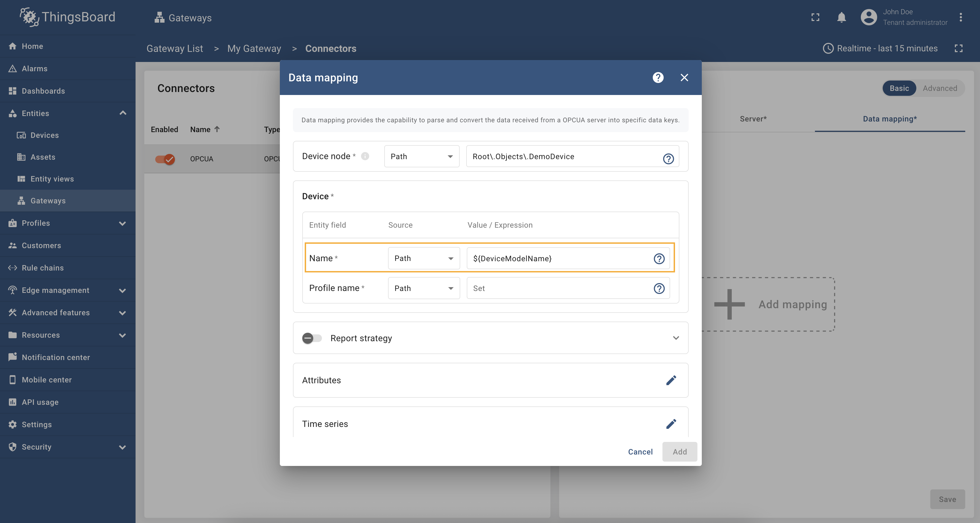This screenshot has width=980, height=523.
Task: Click the Device node info icon
Action: tap(365, 156)
